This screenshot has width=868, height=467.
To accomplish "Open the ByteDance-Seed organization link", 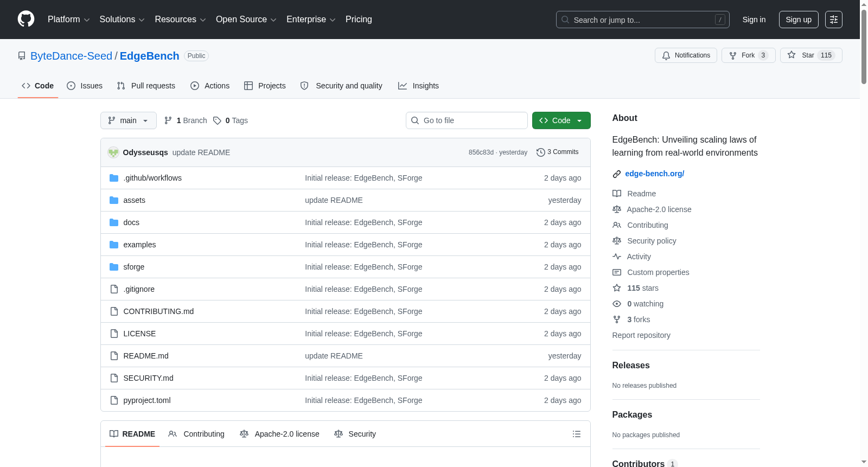I will (x=71, y=56).
